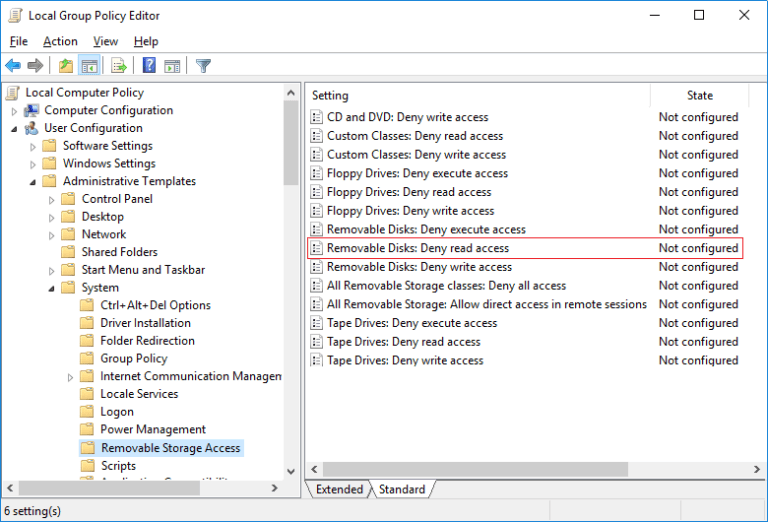This screenshot has width=768, height=522.
Task: Open the View menu
Action: [105, 41]
